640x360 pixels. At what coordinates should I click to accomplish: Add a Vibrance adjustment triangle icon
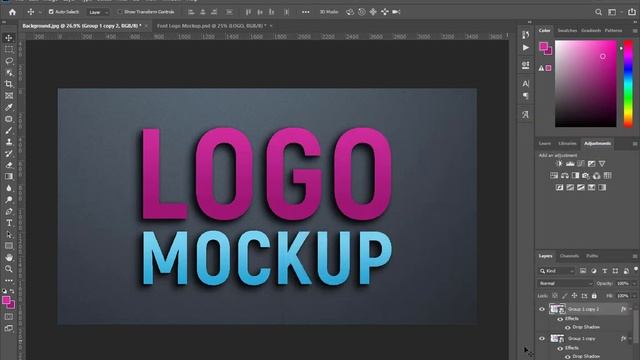coord(602,164)
